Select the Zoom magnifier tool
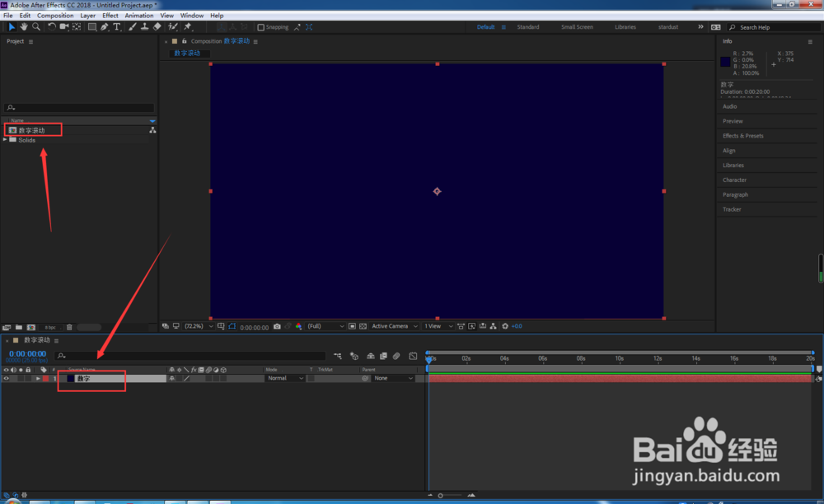This screenshot has height=504, width=824. 36,27
